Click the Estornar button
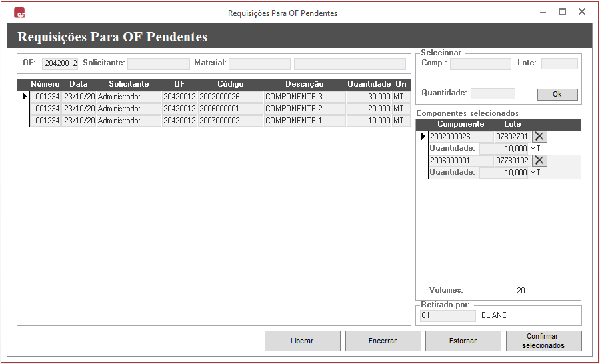 pos(463,341)
